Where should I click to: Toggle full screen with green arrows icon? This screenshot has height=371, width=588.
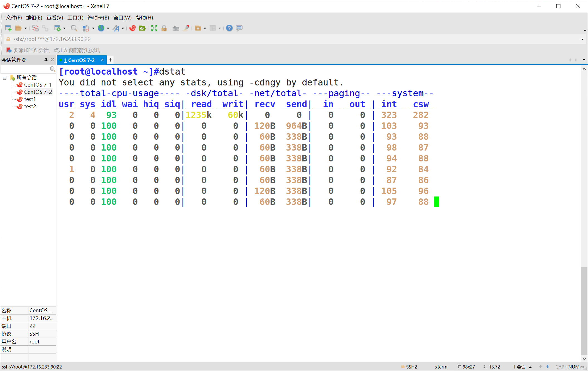(154, 28)
